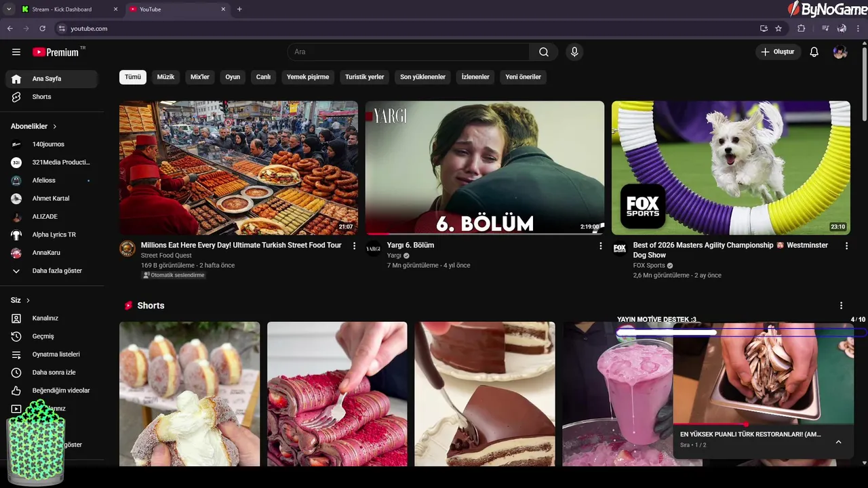Open the YouTube account avatar menu
Viewport: 868px width, 488px height.
pos(840,52)
